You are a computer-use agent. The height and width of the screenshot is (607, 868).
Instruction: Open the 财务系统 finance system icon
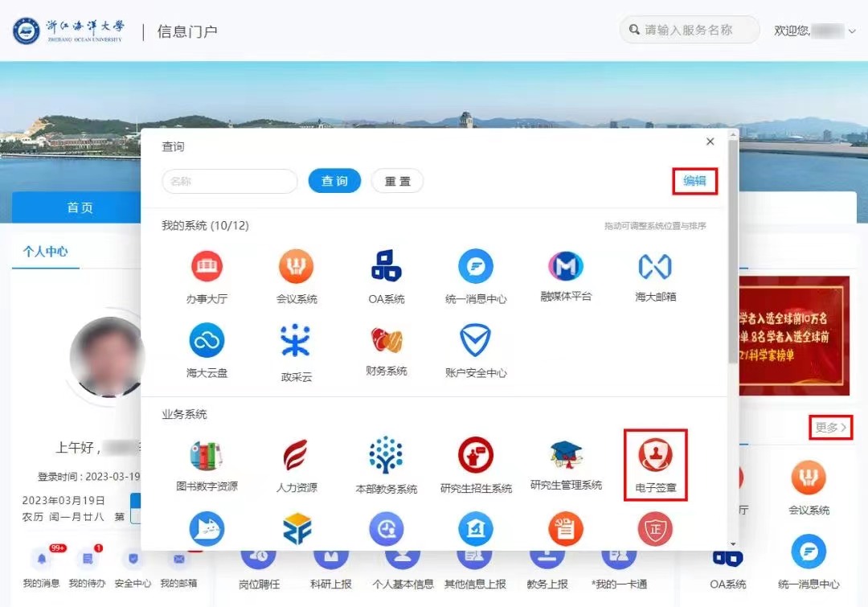(386, 347)
